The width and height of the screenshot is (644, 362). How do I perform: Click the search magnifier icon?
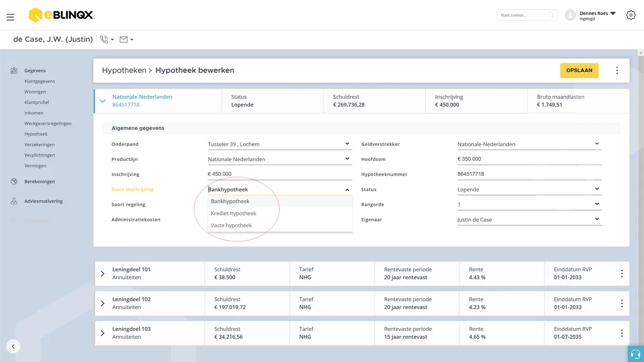[551, 16]
